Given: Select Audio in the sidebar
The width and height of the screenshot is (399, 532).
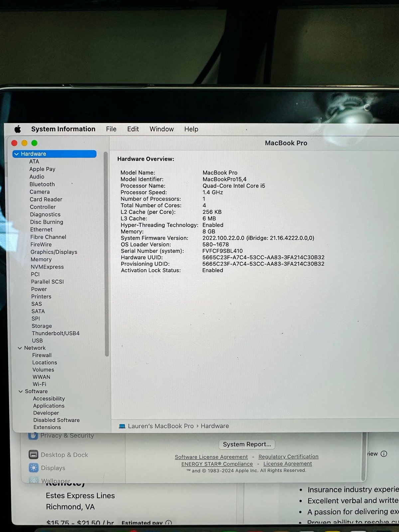Looking at the screenshot, I should point(37,177).
